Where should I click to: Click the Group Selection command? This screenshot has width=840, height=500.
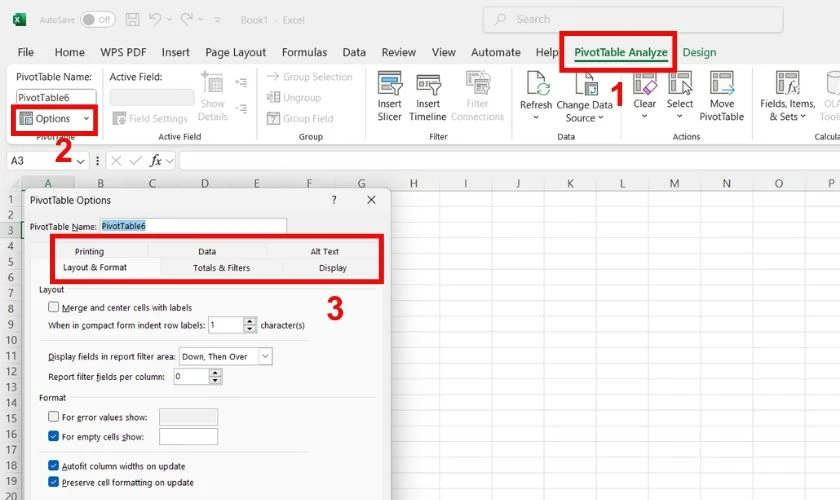pyautogui.click(x=310, y=77)
